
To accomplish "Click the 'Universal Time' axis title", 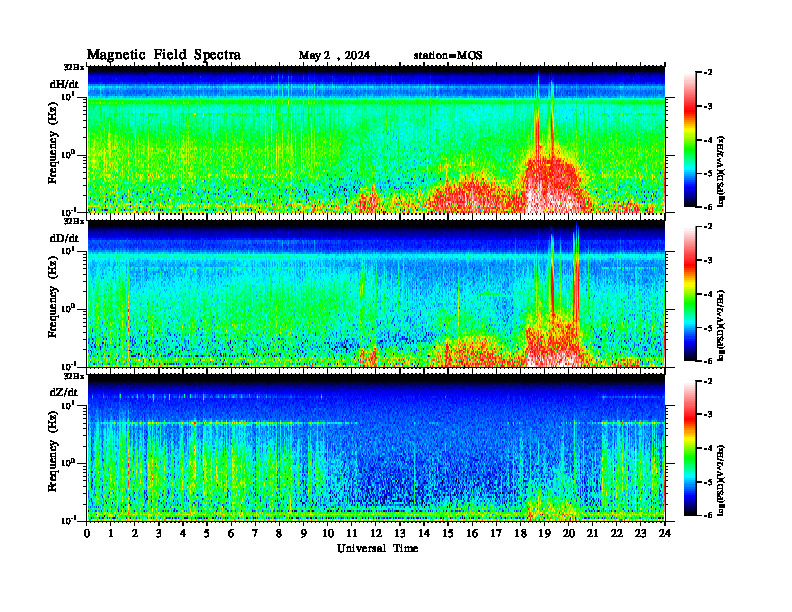I will click(x=377, y=548).
